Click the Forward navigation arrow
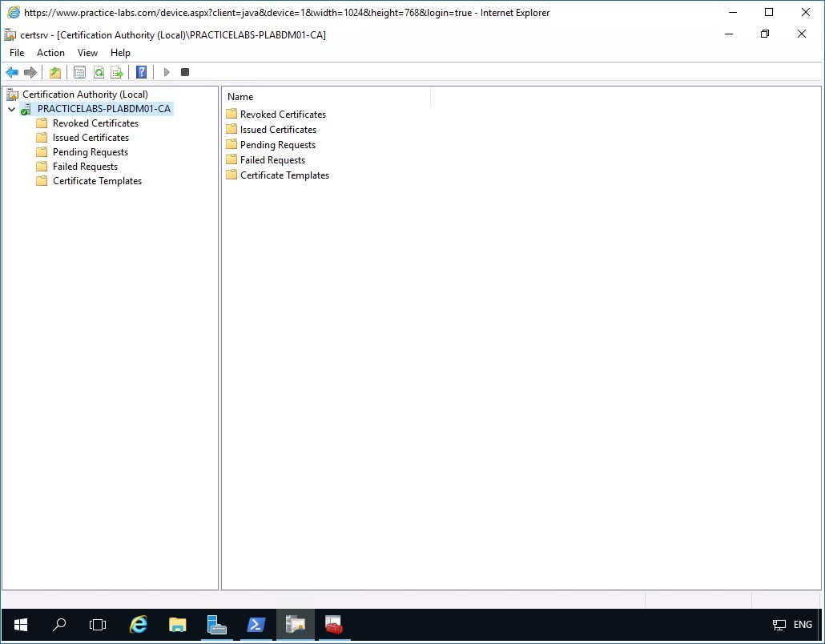Image resolution: width=825 pixels, height=644 pixels. (x=30, y=72)
